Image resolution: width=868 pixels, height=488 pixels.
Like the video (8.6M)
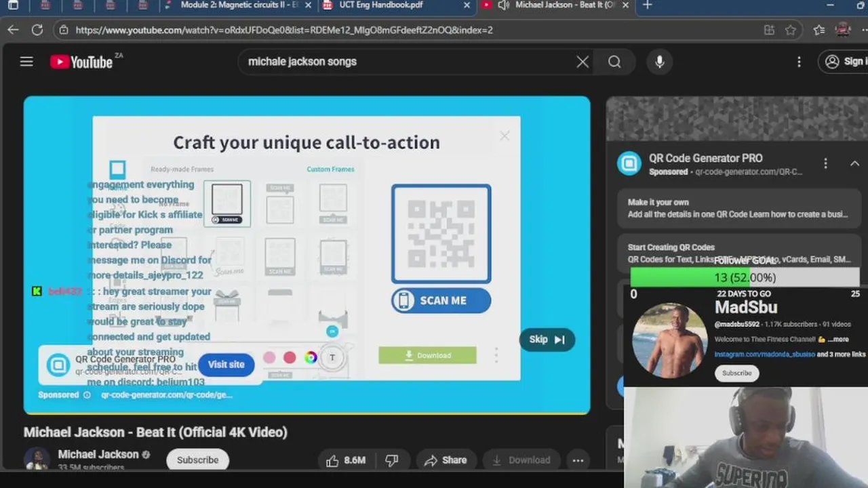point(345,460)
